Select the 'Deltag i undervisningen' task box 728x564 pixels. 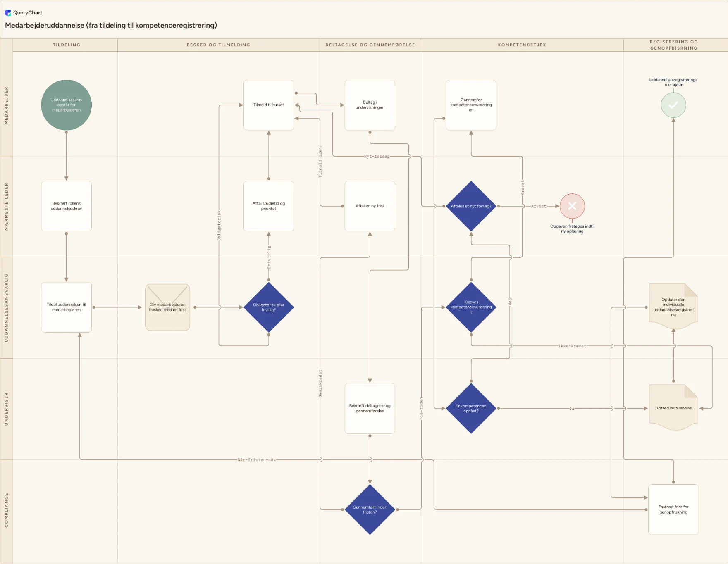pyautogui.click(x=370, y=105)
